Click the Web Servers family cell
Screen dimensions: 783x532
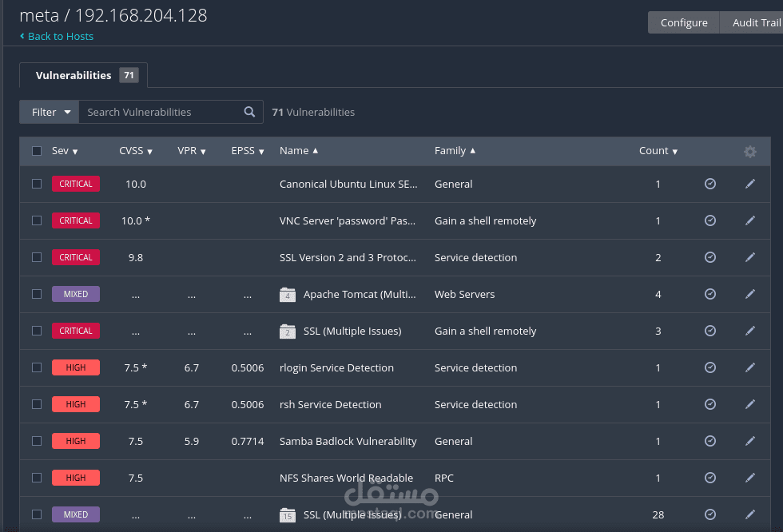pyautogui.click(x=464, y=295)
